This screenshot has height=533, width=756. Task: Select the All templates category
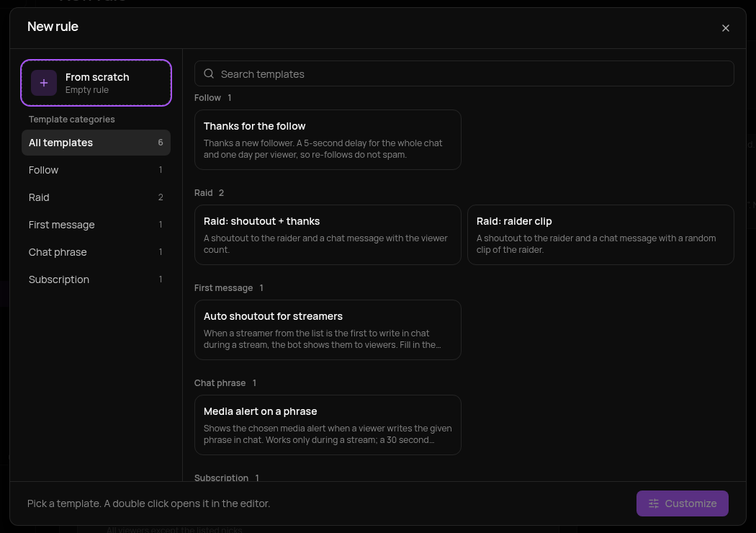96,143
